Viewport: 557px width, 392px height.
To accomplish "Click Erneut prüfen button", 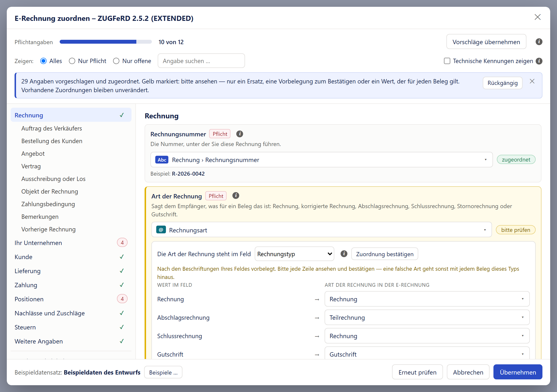I will pos(417,372).
